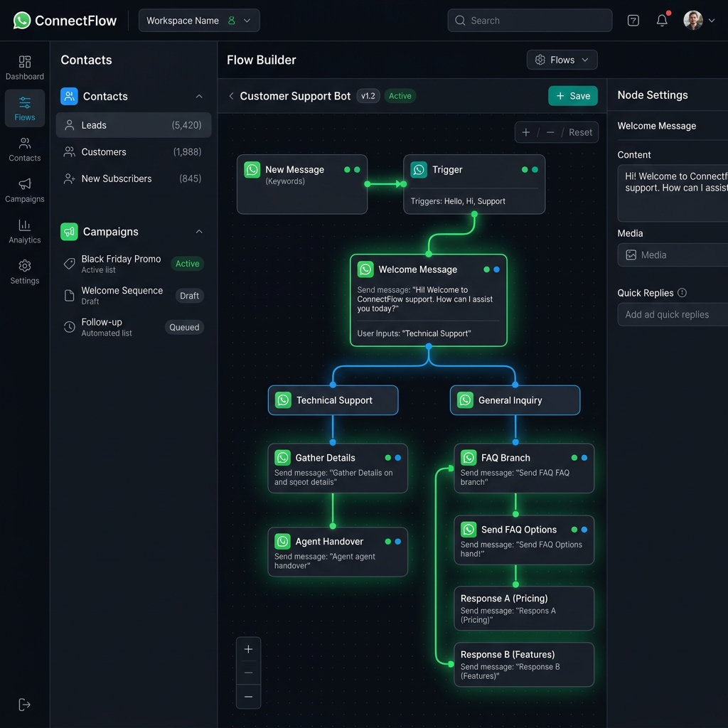
Task: Click the Add quick replies field
Action: point(673,314)
